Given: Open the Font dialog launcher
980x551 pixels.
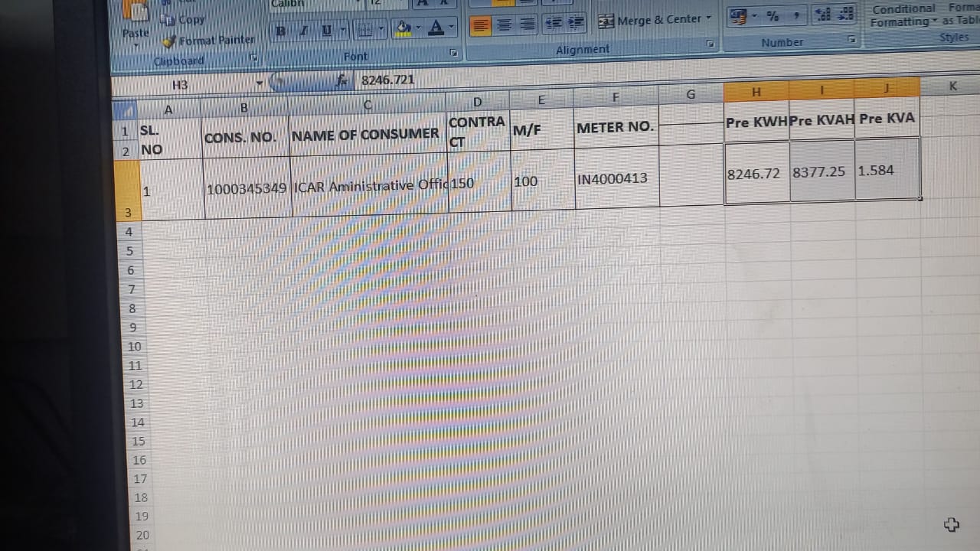Looking at the screenshot, I should click(x=453, y=54).
